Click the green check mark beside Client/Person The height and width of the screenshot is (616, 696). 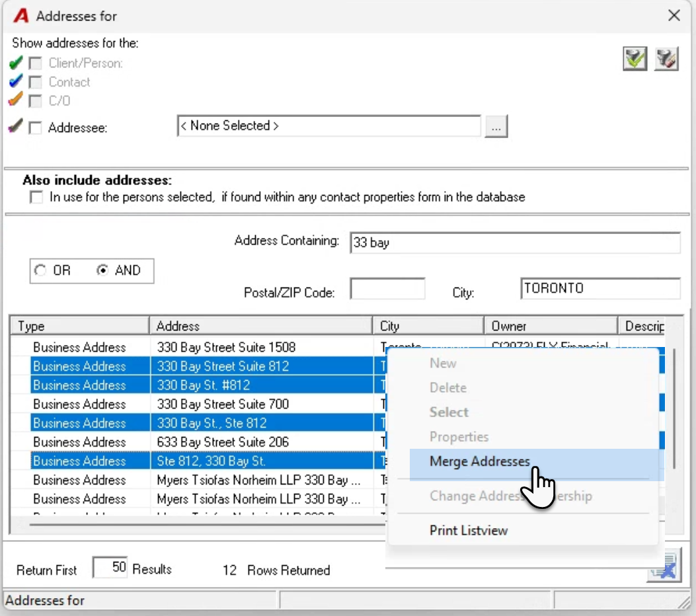16,63
